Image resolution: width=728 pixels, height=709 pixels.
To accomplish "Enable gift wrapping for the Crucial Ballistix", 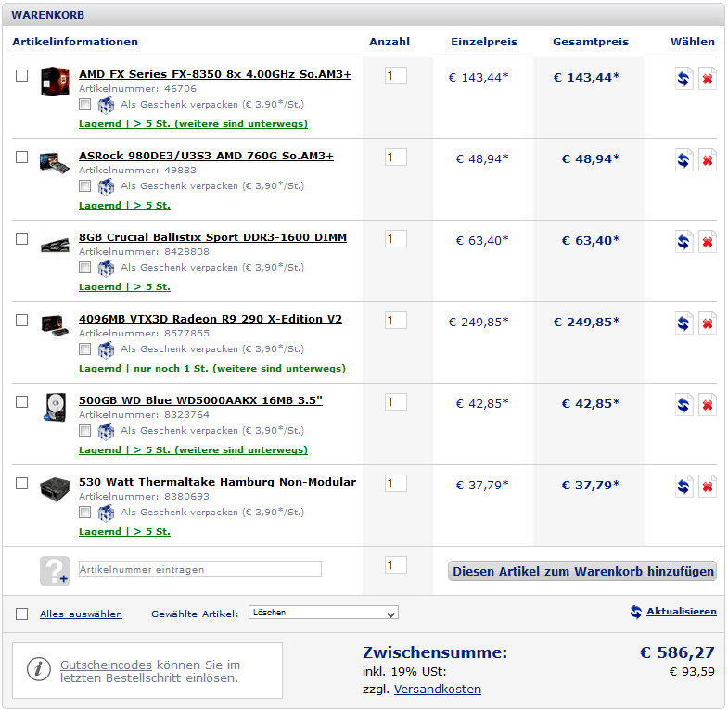I will [x=84, y=267].
